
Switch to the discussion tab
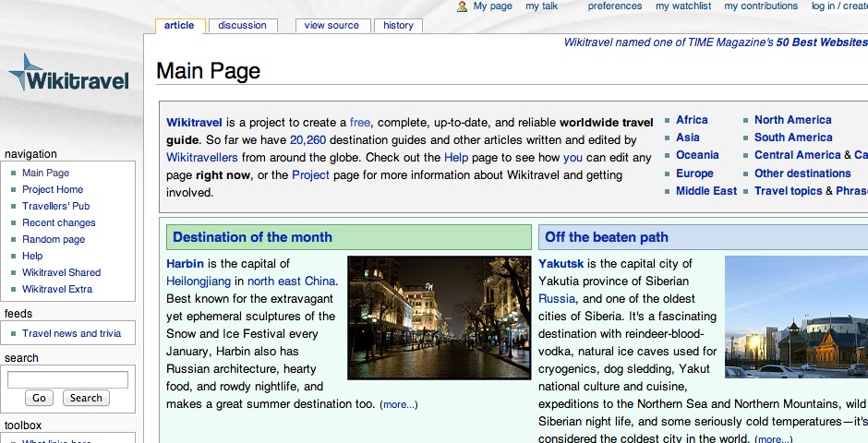click(242, 26)
